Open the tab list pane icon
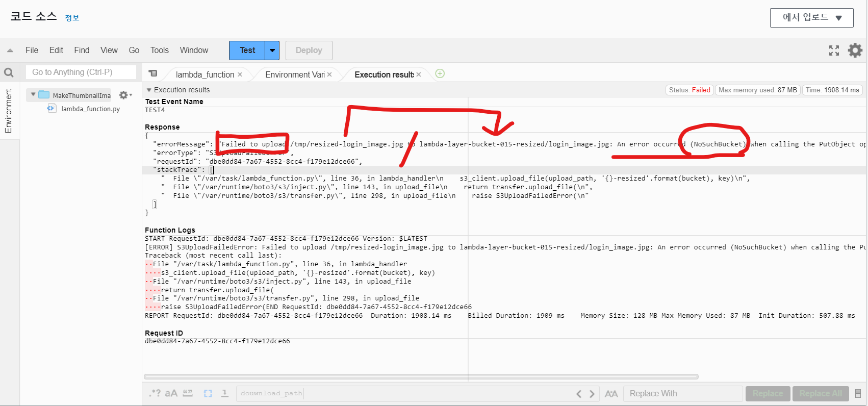Screen dimensions: 868x406 coord(153,73)
